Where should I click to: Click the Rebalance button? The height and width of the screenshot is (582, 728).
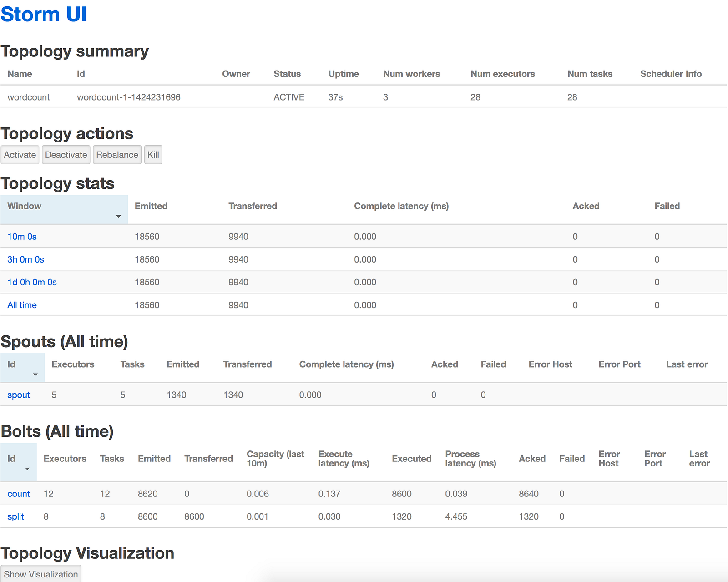(x=117, y=155)
